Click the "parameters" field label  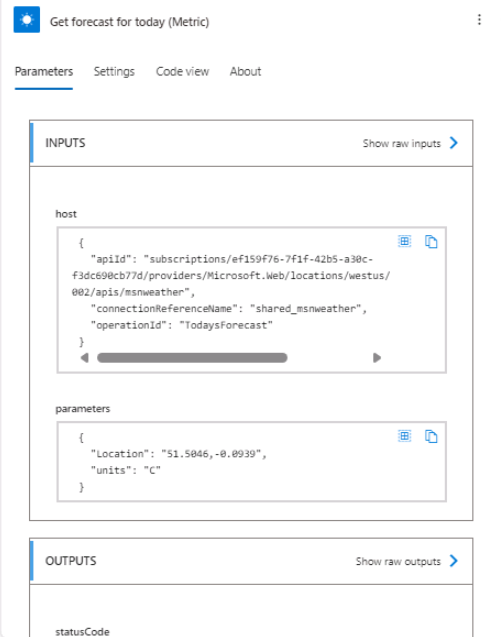(x=82, y=409)
